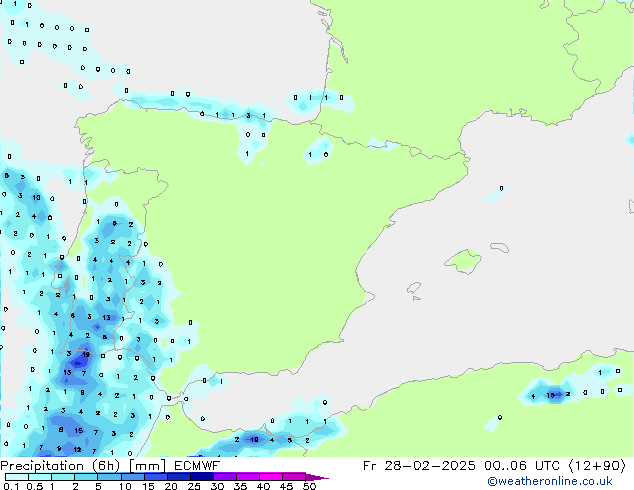
Task: Click the '(12+90)' forecast run label
Action: [x=597, y=466]
